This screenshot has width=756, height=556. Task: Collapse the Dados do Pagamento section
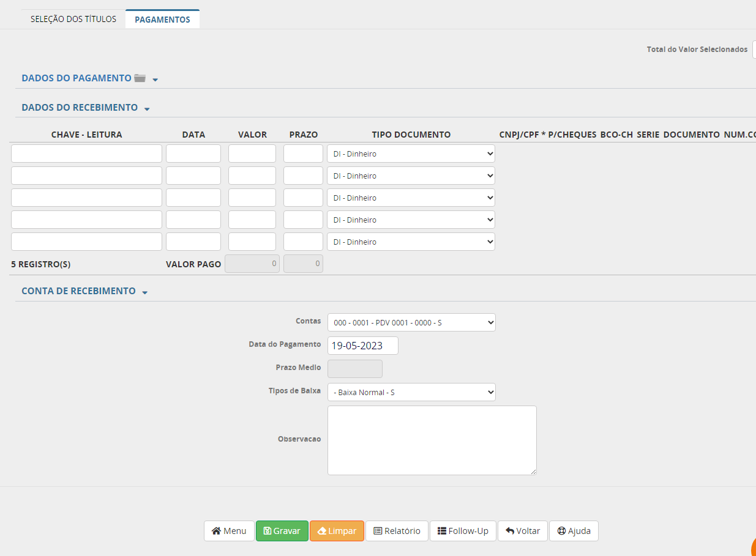click(155, 80)
